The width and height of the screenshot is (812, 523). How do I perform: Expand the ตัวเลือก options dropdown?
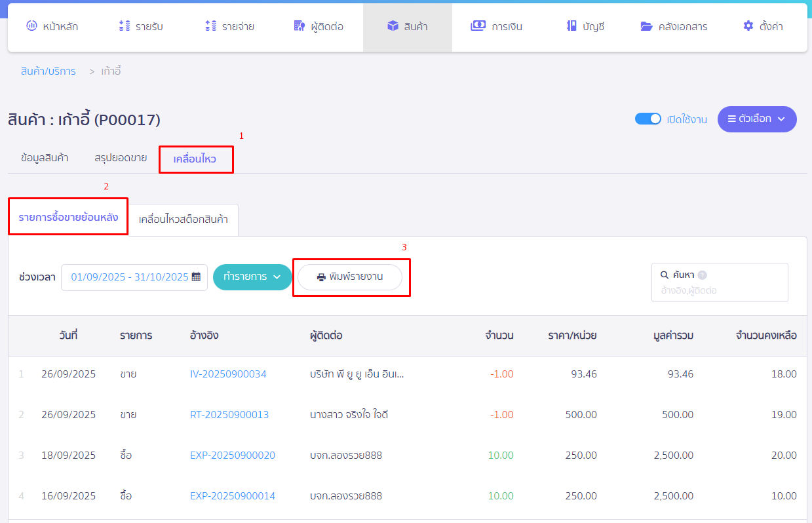tap(756, 119)
